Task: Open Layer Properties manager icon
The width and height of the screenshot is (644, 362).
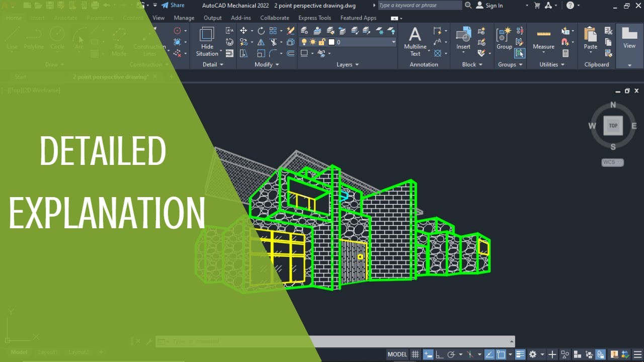Action: [304, 31]
